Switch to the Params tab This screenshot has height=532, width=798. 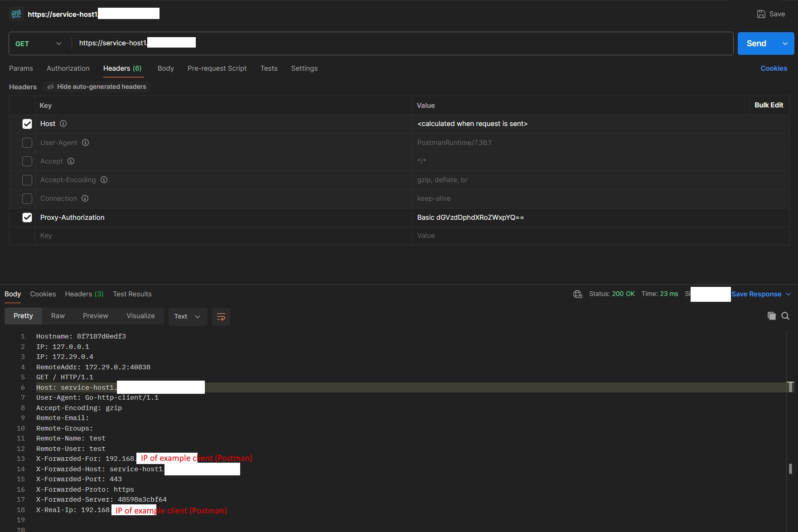coord(21,68)
